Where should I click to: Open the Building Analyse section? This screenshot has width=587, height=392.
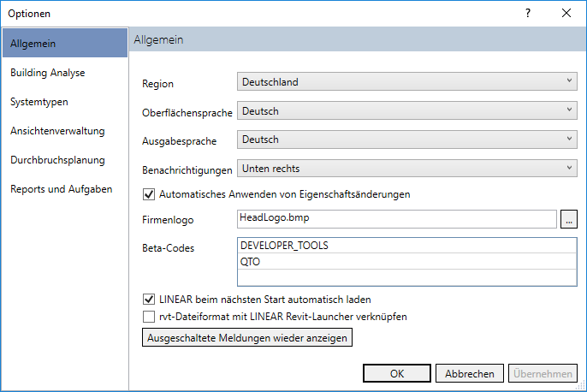[65, 72]
